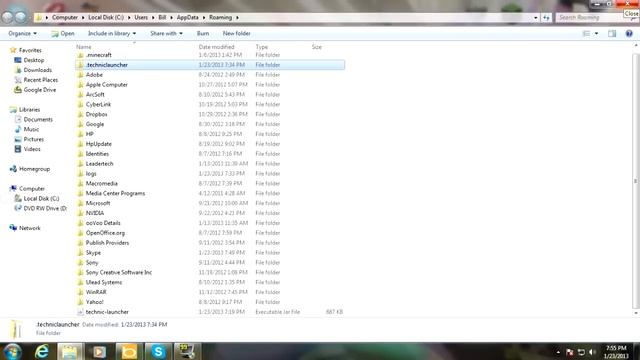640x360 pixels.
Task: Sort by the Name column header
Action: (x=84, y=47)
